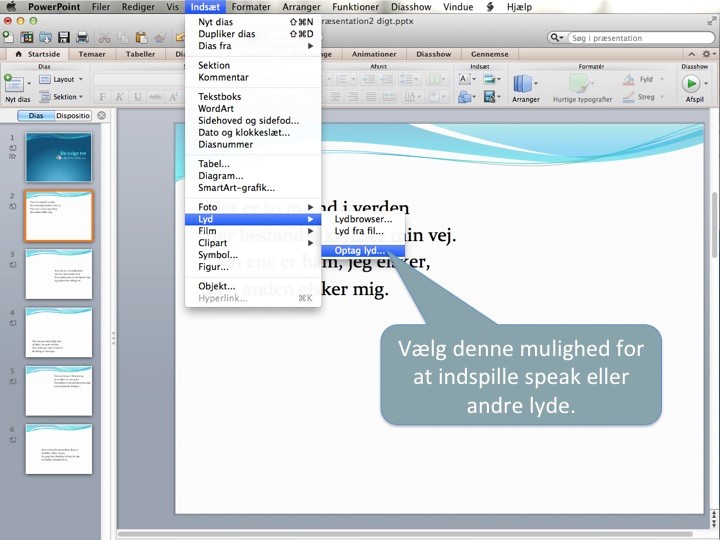The height and width of the screenshot is (540, 720).
Task: Open the Hjælp menu
Action: [x=519, y=7]
